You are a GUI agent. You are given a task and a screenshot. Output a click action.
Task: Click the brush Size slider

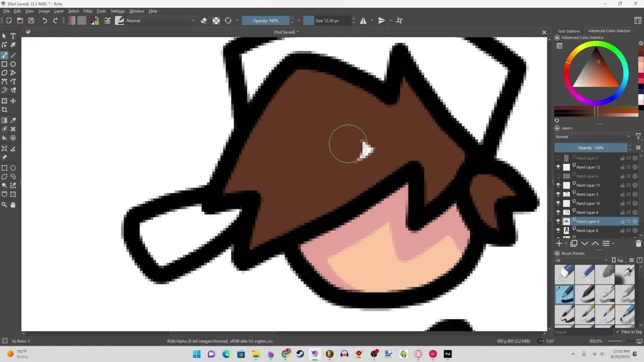pyautogui.click(x=327, y=21)
